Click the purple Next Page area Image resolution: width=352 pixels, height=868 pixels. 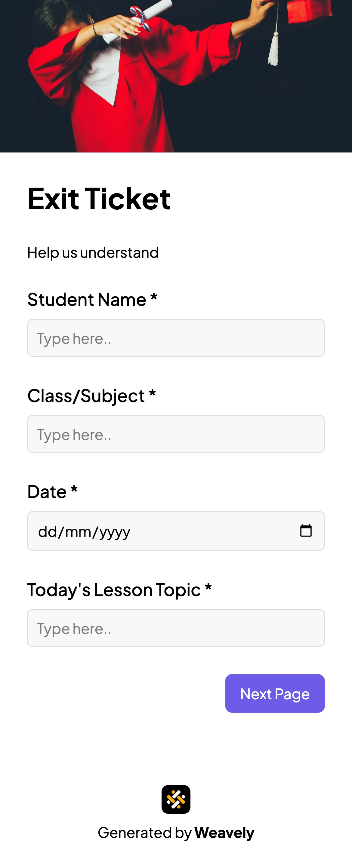(x=274, y=694)
